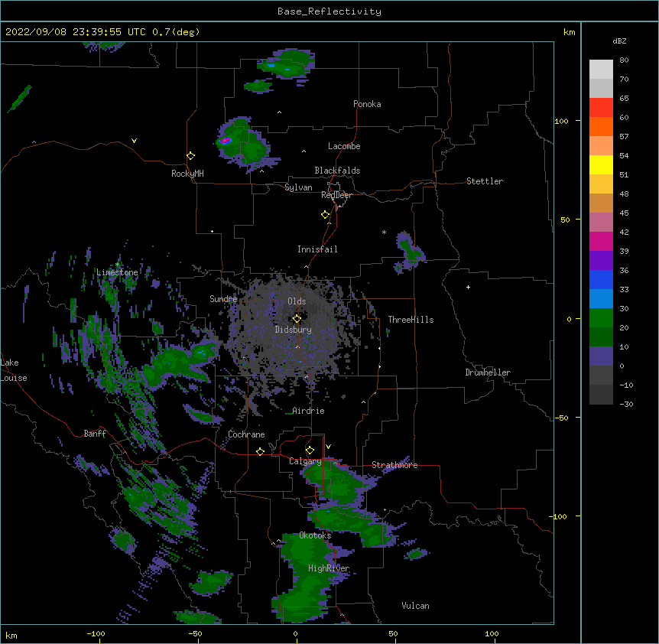Click the magenta storm core north of RockyMH

[226, 140]
